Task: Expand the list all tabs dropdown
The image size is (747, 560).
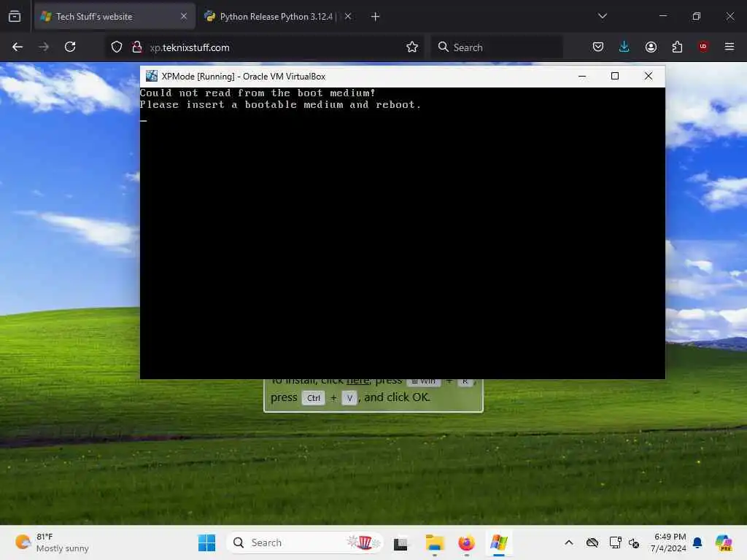Action: tap(603, 16)
